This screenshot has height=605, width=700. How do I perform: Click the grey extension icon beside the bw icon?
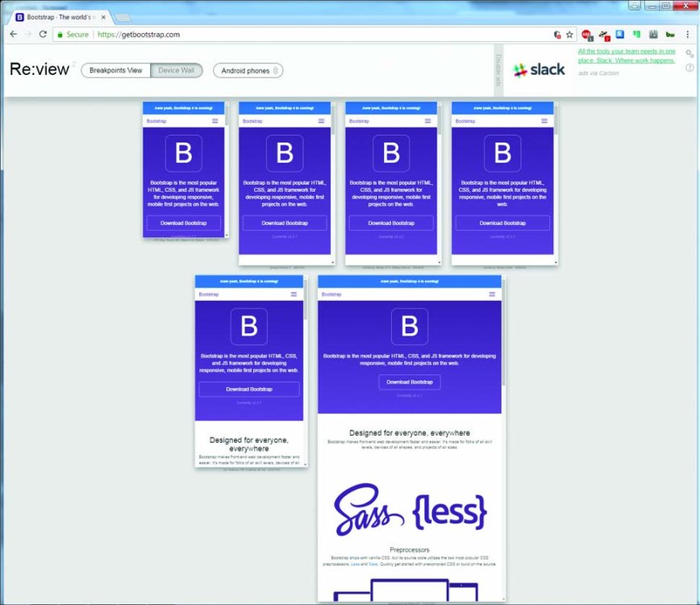pyautogui.click(x=653, y=35)
